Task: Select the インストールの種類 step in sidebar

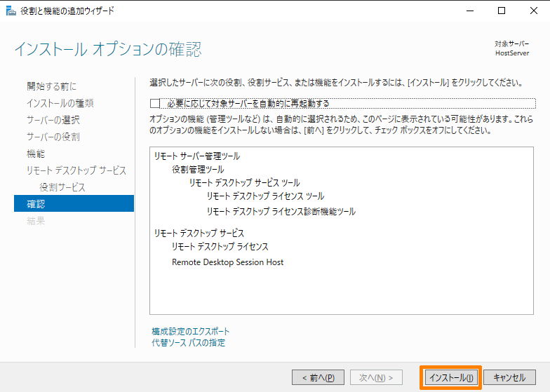Action: tap(60, 103)
